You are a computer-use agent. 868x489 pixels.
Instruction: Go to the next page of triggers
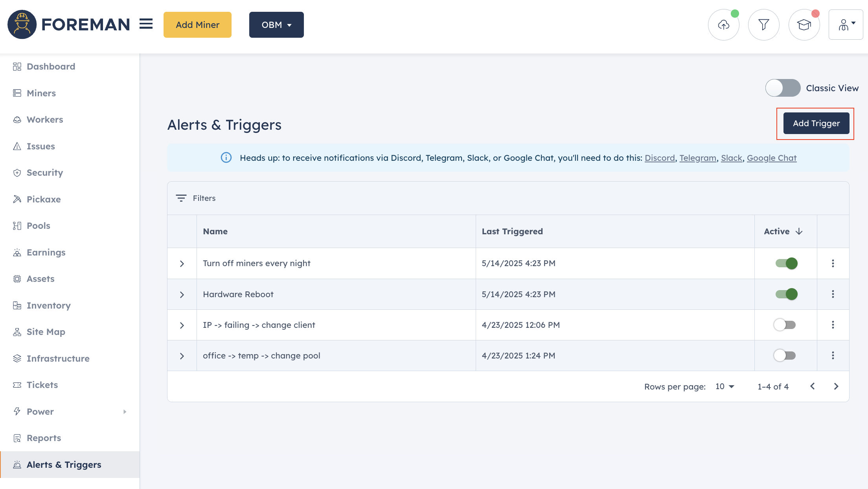click(836, 386)
